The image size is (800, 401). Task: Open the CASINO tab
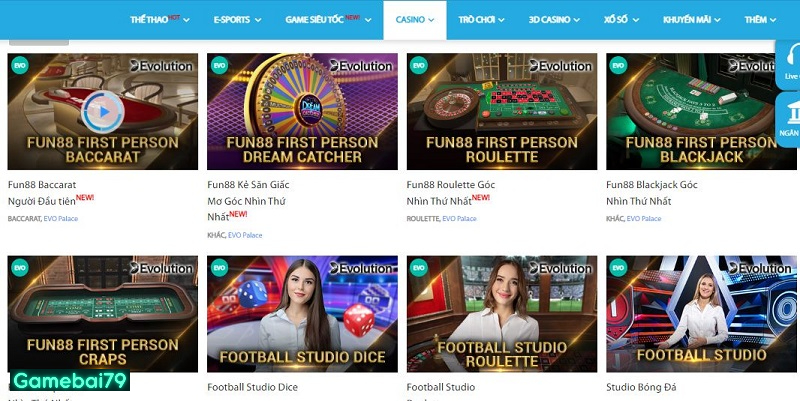tap(415, 20)
